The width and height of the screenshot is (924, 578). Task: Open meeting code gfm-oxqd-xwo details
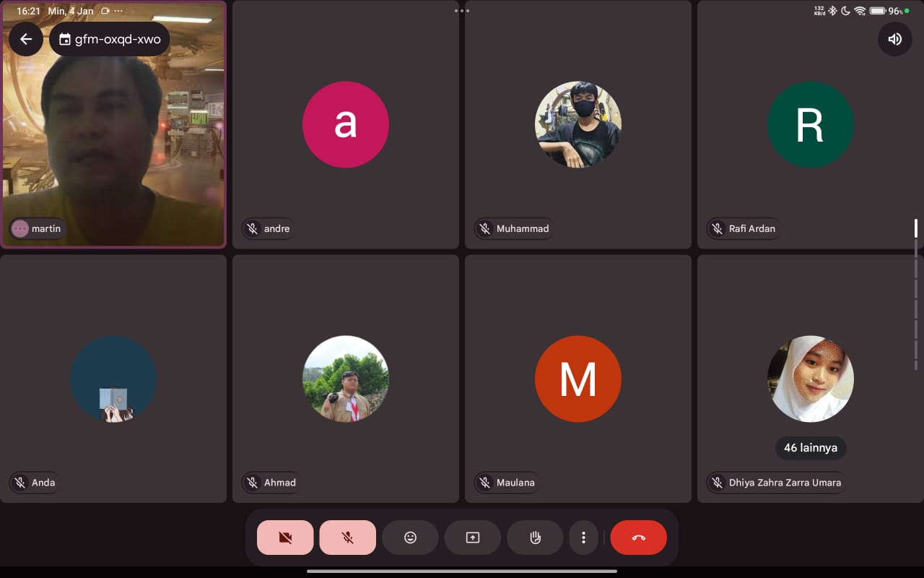(110, 39)
